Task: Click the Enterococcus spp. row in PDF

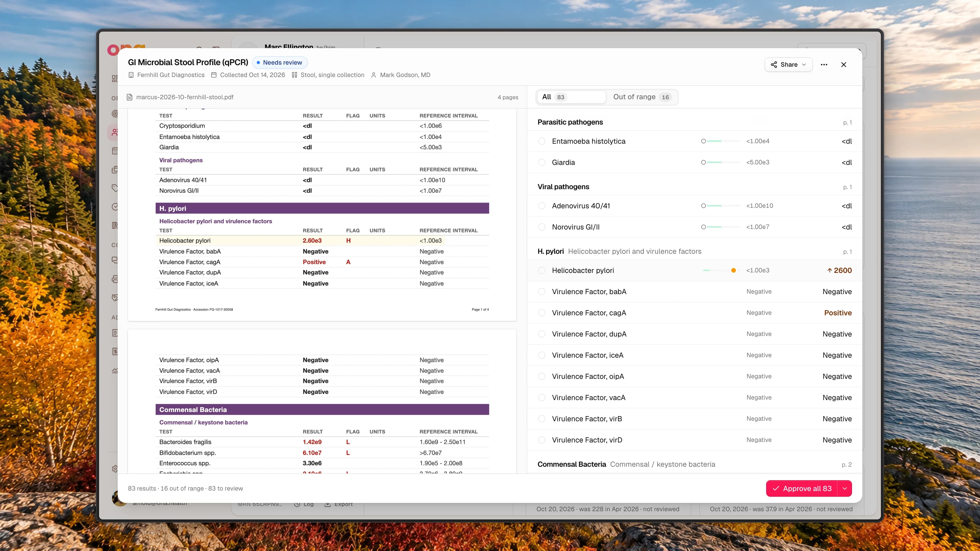Action: point(322,463)
